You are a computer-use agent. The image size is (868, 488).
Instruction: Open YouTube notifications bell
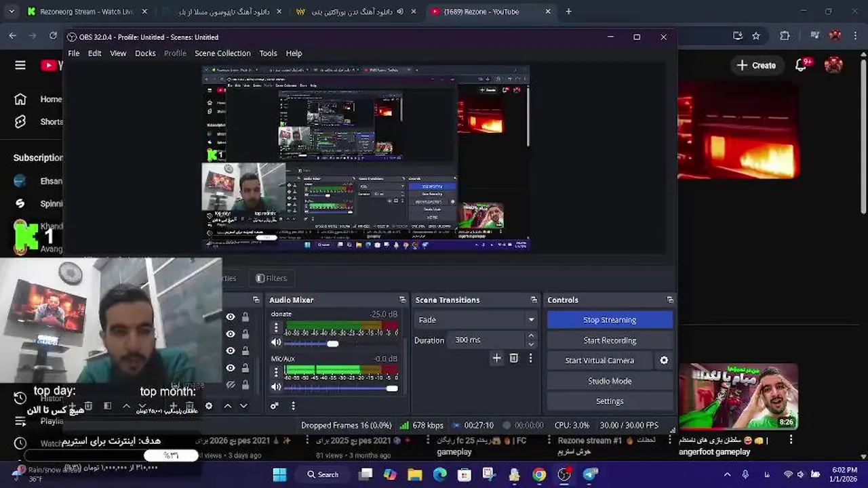tap(802, 65)
